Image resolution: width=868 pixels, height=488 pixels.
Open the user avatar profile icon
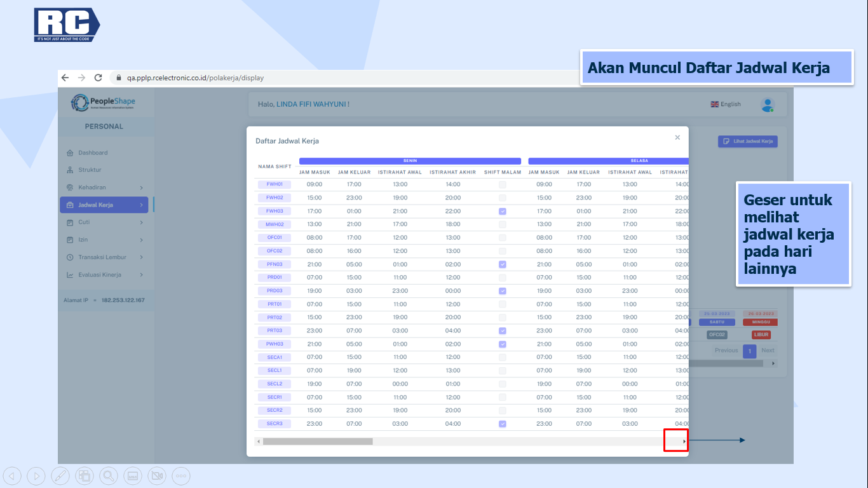(768, 105)
